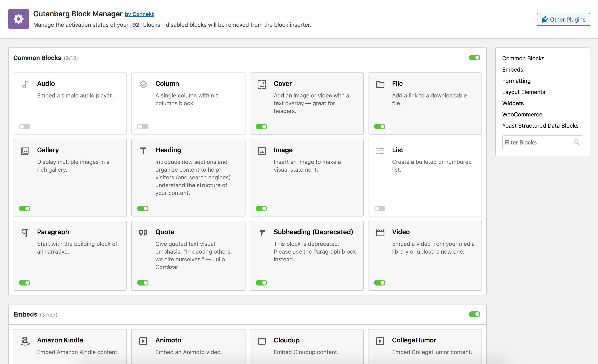Toggle all Embeds category switch
The height and width of the screenshot is (364, 598).
[474, 314]
